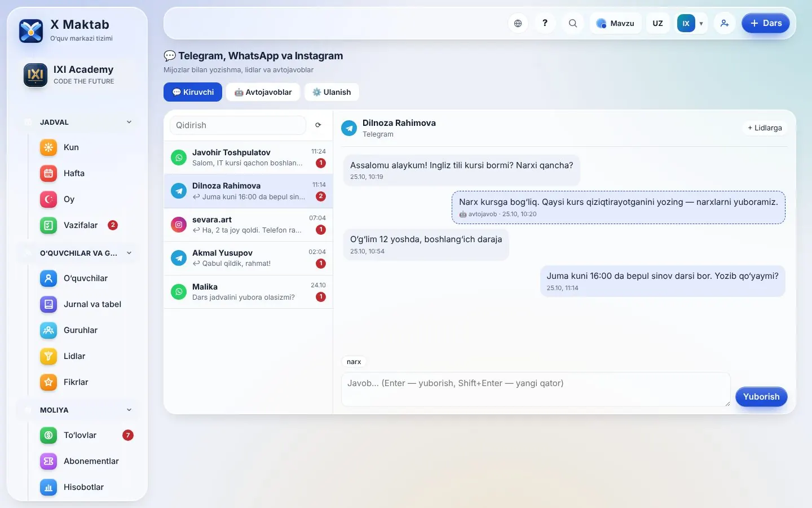The image size is (812, 508).
Task: Focus the Qidirish search field
Action: (x=238, y=125)
